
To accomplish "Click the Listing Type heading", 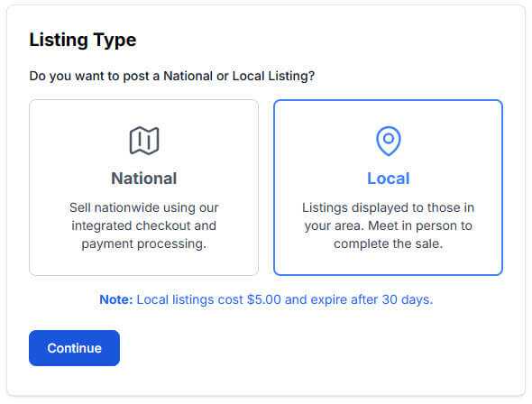I will [83, 40].
